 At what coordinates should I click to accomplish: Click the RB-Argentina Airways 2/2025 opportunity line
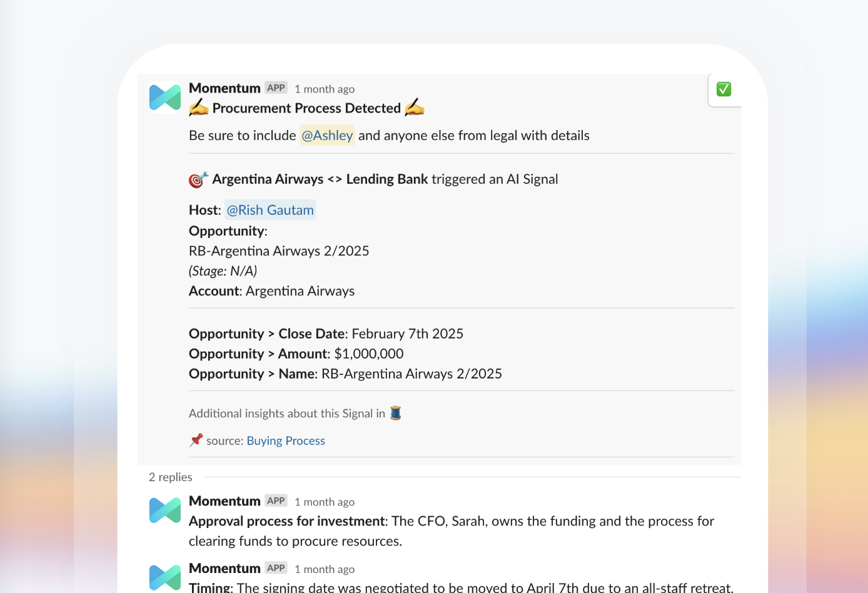279,251
